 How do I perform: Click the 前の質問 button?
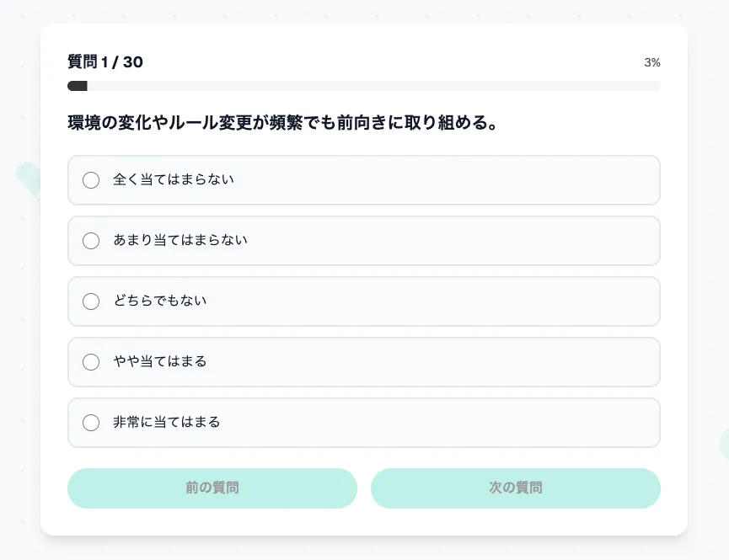[x=212, y=488]
